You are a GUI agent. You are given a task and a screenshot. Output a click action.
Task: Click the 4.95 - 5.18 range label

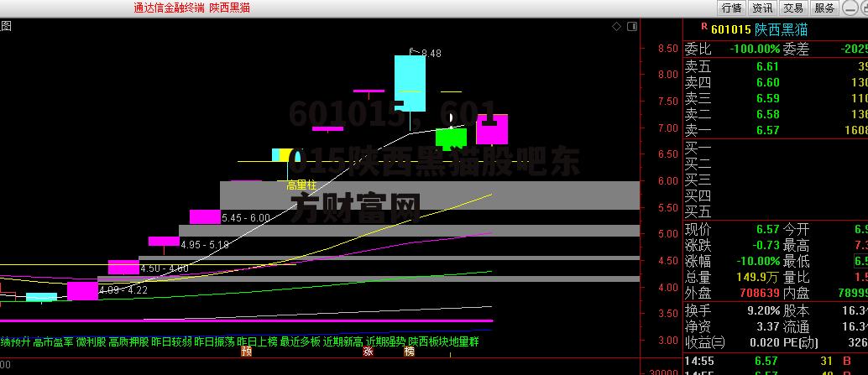(x=205, y=244)
